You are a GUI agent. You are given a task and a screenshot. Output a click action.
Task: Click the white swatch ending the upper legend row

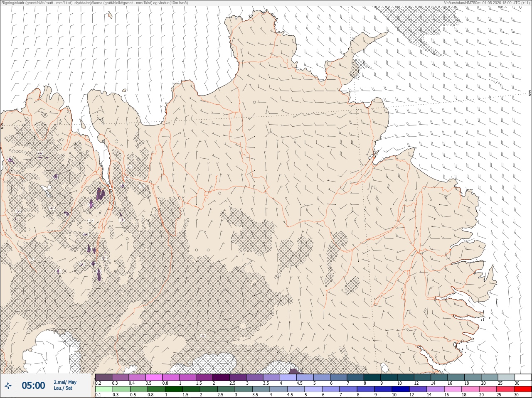click(523, 377)
